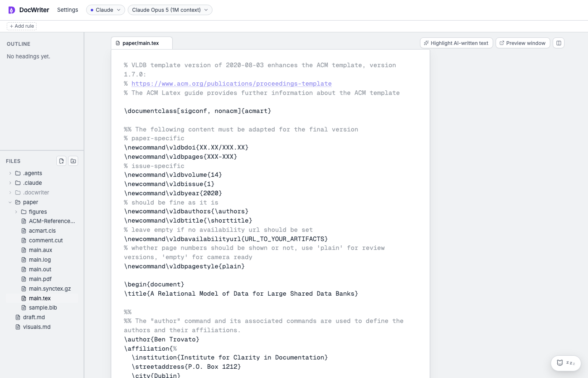The image size is (588, 378).
Task: Open the Settings menu
Action: coord(68,10)
